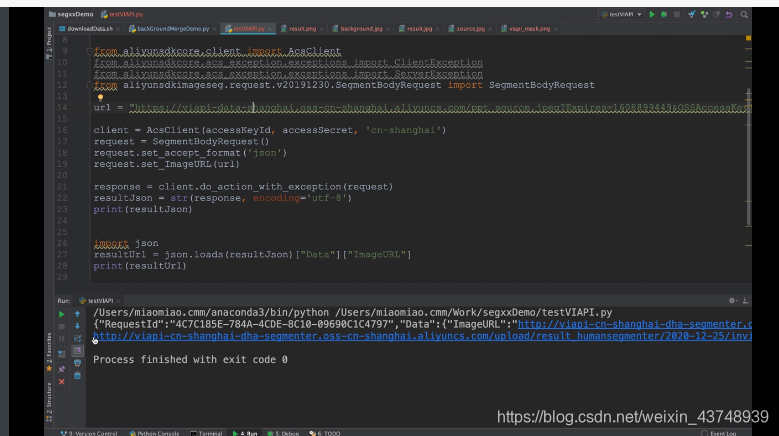
Task: Place cursor in the url string on line 14
Action: tap(440, 108)
